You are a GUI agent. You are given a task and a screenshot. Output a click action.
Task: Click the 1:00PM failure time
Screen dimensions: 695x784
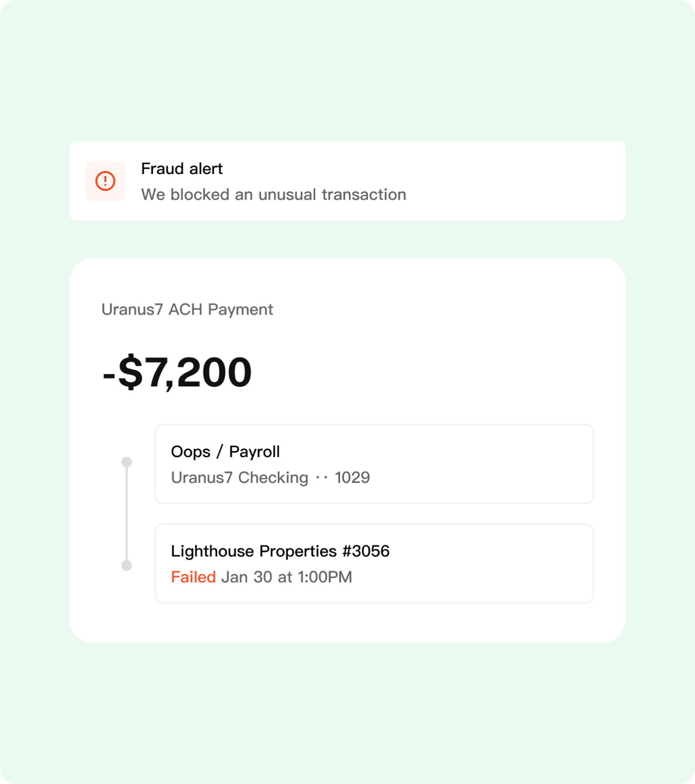coord(325,577)
